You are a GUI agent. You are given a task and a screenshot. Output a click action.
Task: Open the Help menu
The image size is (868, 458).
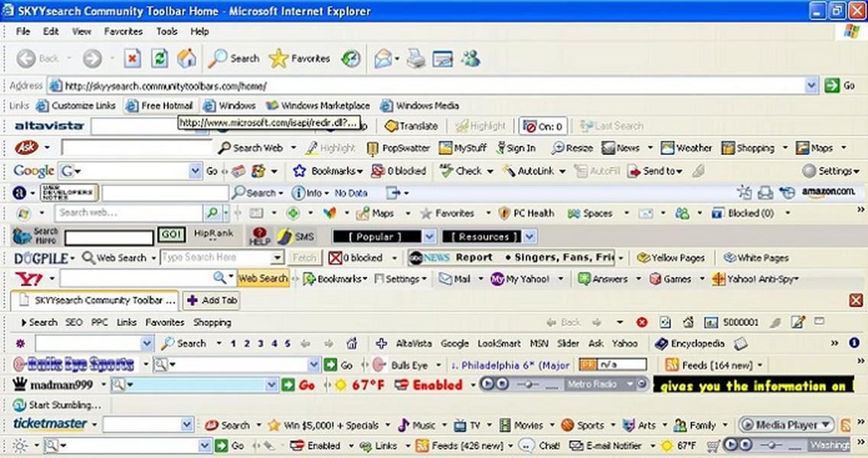pos(199,31)
